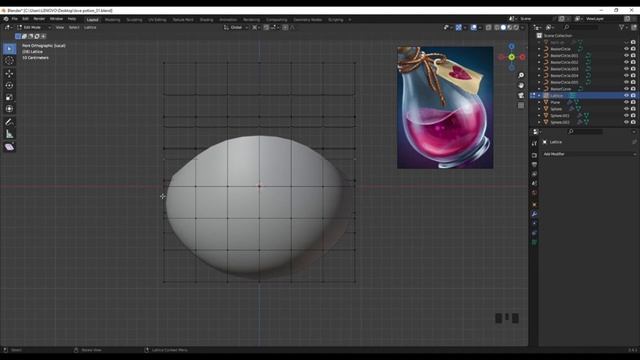Image resolution: width=640 pixels, height=360 pixels.
Task: Open the Object Data lattice properties tab
Action: 534,242
